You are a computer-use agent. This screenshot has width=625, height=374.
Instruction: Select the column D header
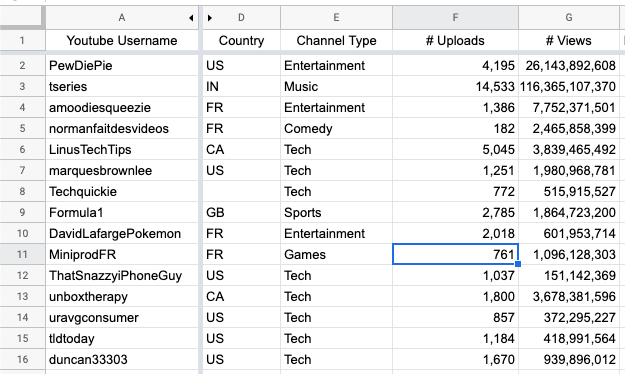click(242, 18)
